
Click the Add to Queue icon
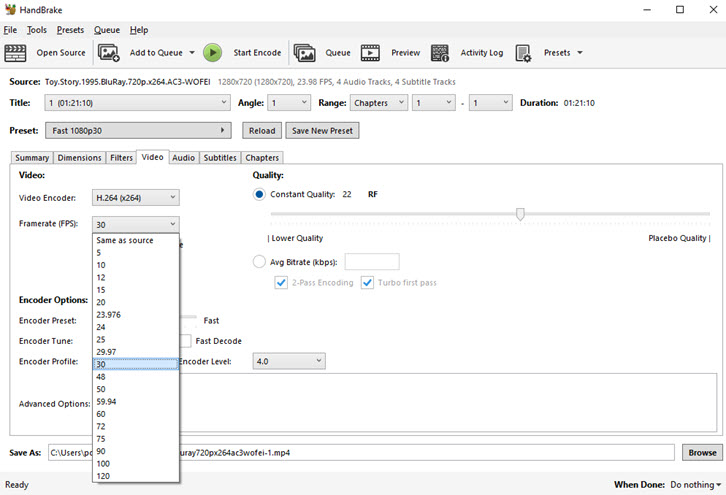coord(109,53)
